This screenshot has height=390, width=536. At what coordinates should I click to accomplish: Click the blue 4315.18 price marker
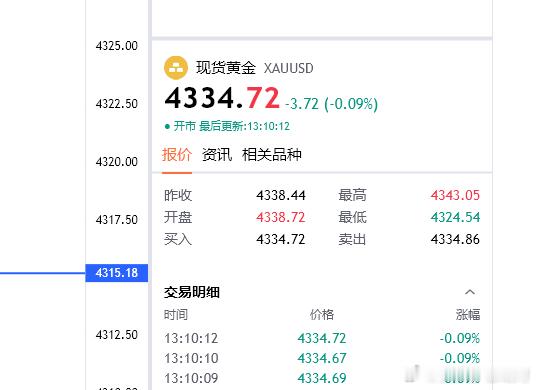[117, 273]
